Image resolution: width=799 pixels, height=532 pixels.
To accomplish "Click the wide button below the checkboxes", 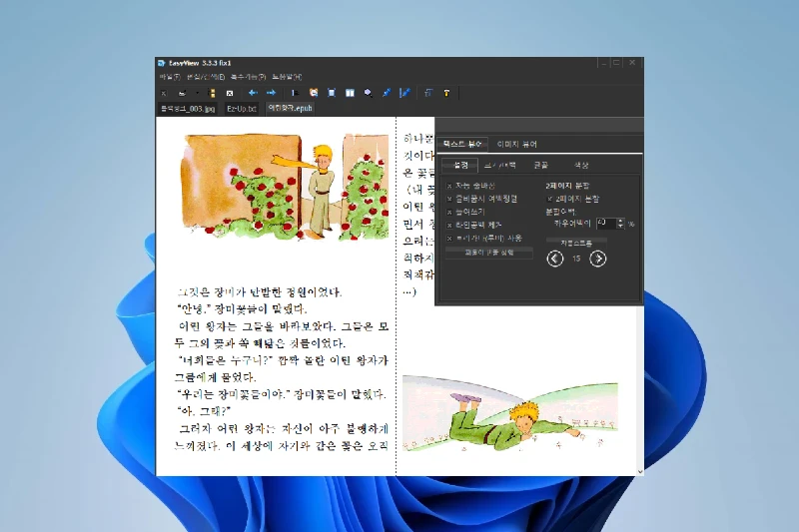I will [489, 253].
